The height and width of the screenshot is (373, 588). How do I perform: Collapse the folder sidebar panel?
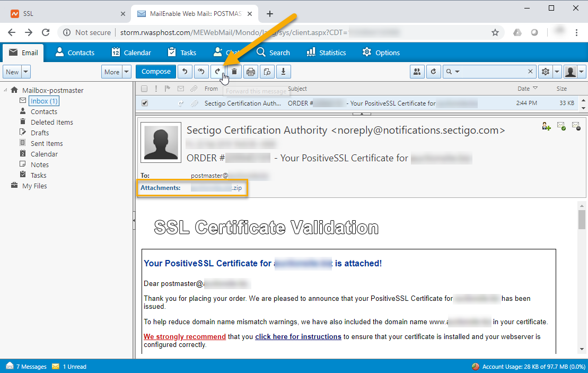coord(134,221)
